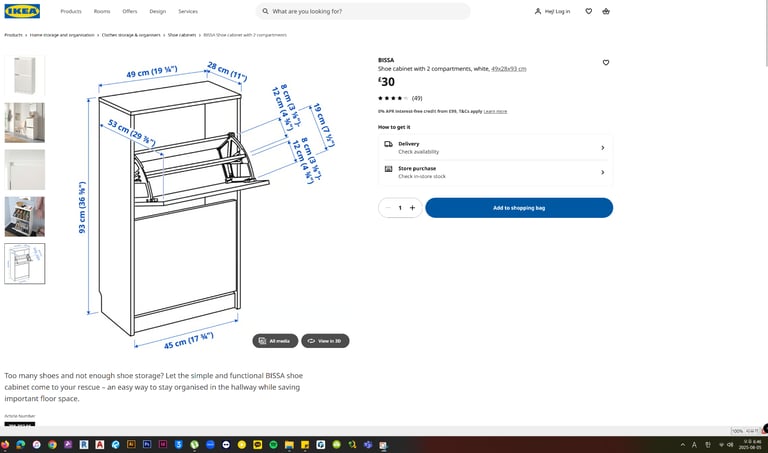Go to 'Shoe cabinets' breadcrumb
This screenshot has height=453, width=768.
coord(182,35)
